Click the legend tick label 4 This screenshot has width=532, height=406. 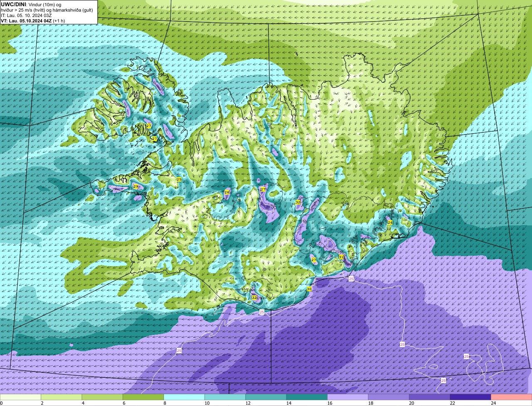coord(83,403)
